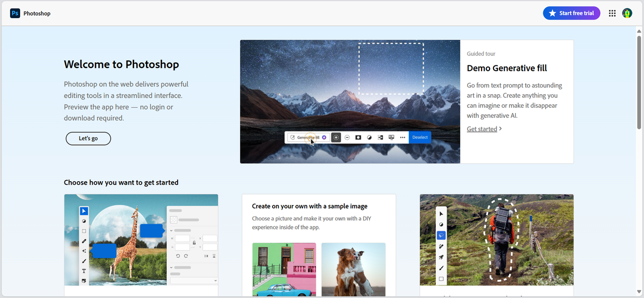Click 'Create on your own with a sample image'

click(309, 206)
